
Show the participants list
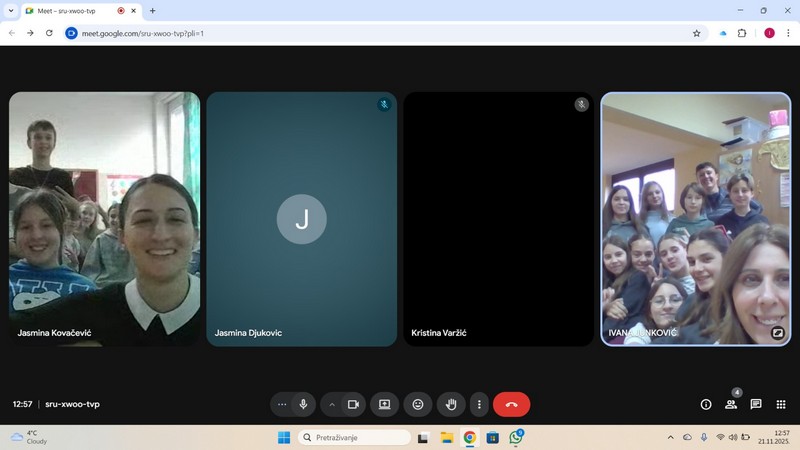731,404
